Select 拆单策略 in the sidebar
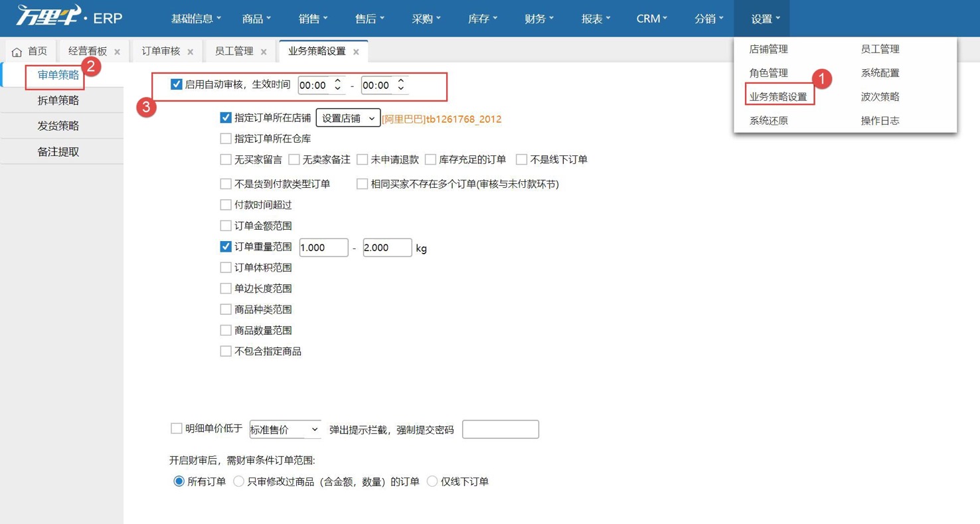 pos(57,100)
